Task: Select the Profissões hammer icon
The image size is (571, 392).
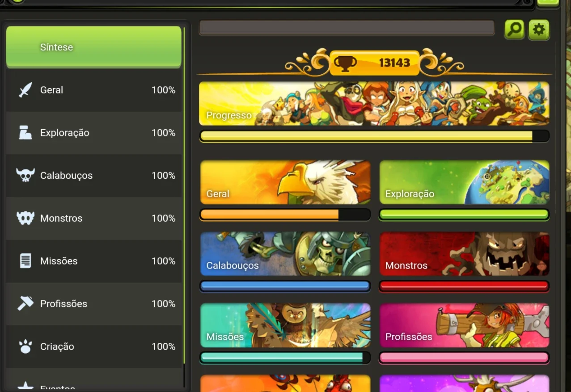Action: [x=25, y=303]
